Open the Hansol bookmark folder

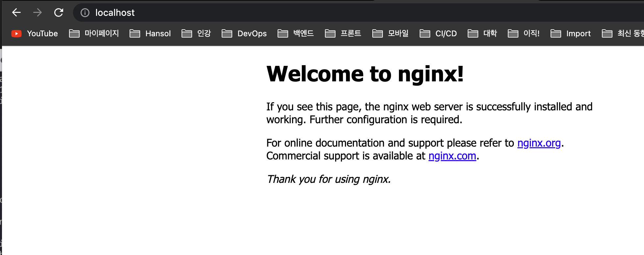click(x=150, y=33)
